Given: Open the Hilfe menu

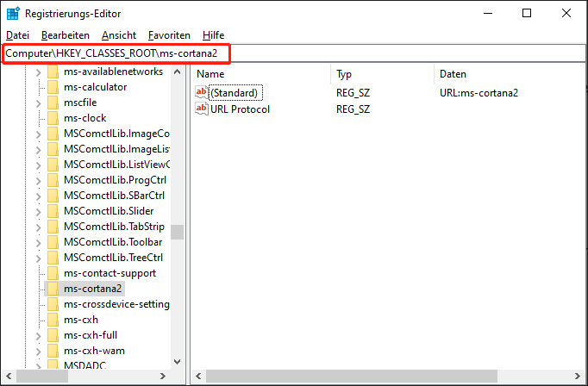Looking at the screenshot, I should tap(213, 35).
